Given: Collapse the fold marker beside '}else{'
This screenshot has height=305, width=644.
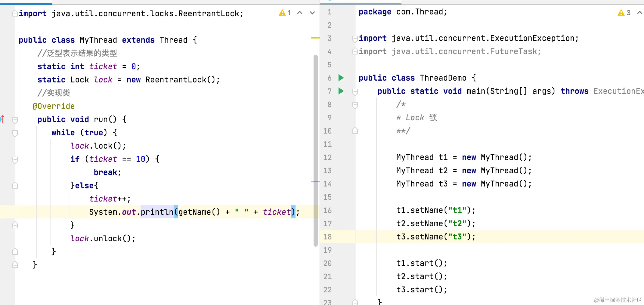Looking at the screenshot, I should [x=15, y=186].
